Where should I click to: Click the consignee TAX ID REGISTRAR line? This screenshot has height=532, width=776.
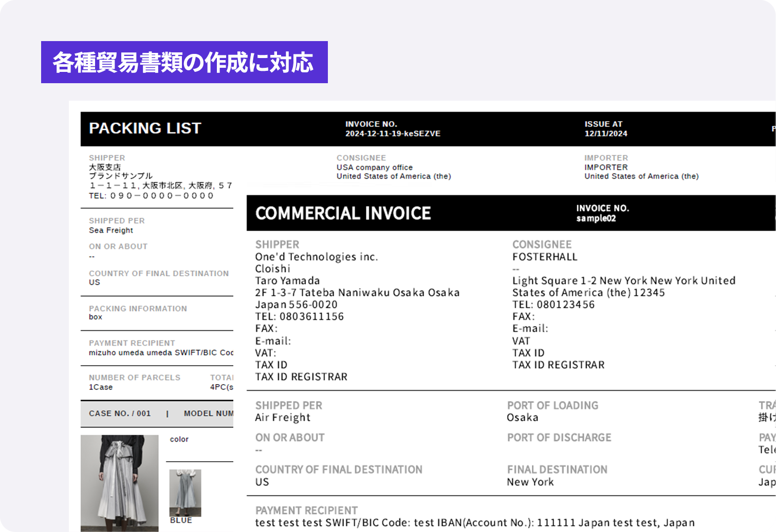click(559, 365)
